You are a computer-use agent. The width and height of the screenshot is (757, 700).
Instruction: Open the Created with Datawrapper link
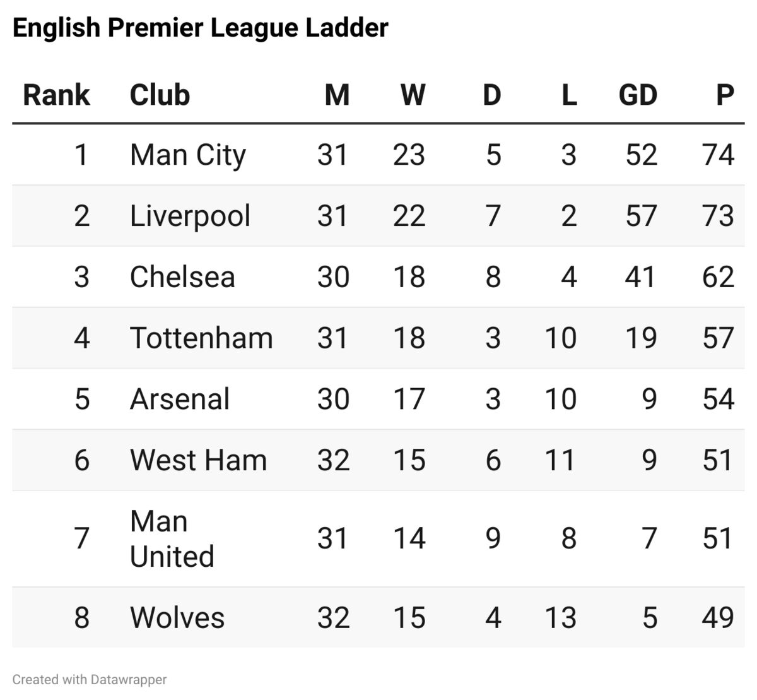tap(90, 680)
